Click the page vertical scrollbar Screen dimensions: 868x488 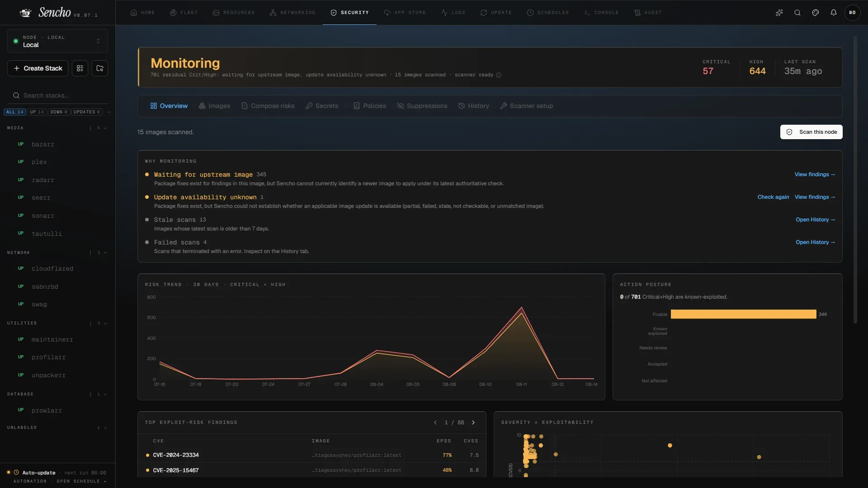855,181
